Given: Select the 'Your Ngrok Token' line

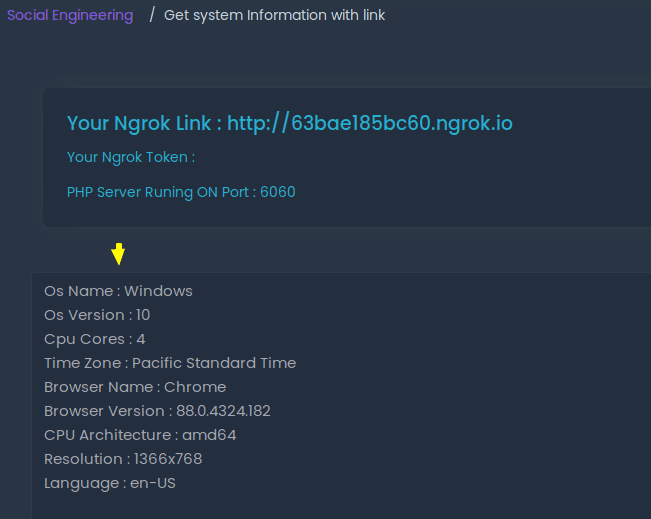Looking at the screenshot, I should pos(131,158).
